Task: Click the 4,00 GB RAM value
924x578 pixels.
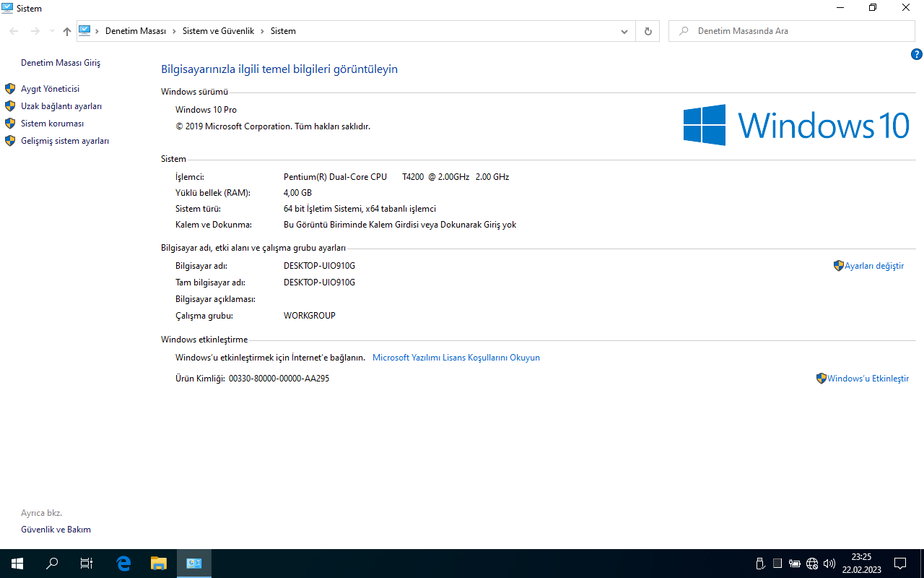Action: [297, 193]
